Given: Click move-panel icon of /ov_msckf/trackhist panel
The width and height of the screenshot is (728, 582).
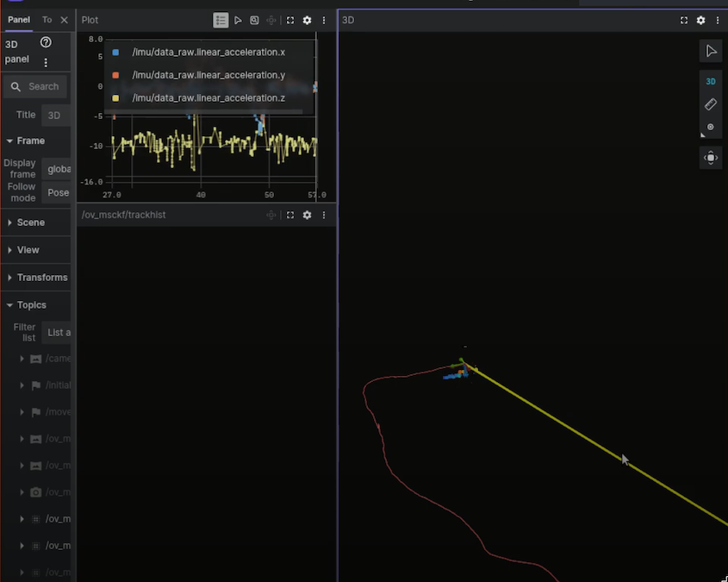Looking at the screenshot, I should tap(271, 215).
